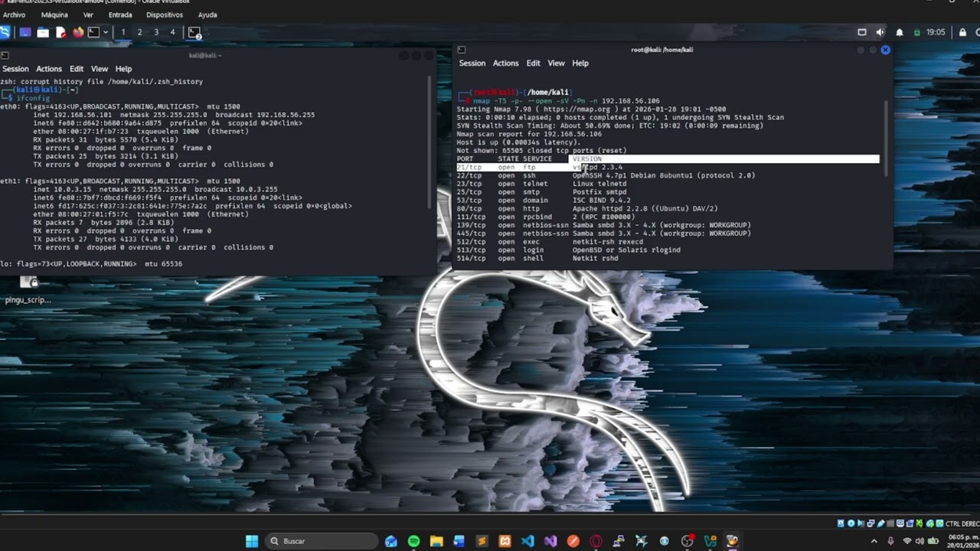980x551 pixels.
Task: Open Ayuda menu in VirtualBox
Action: [207, 15]
